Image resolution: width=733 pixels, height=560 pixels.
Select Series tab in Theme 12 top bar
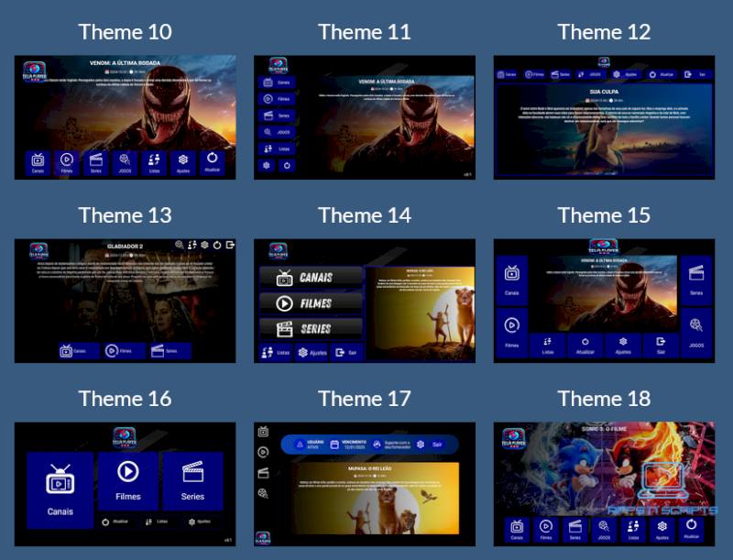tap(561, 74)
